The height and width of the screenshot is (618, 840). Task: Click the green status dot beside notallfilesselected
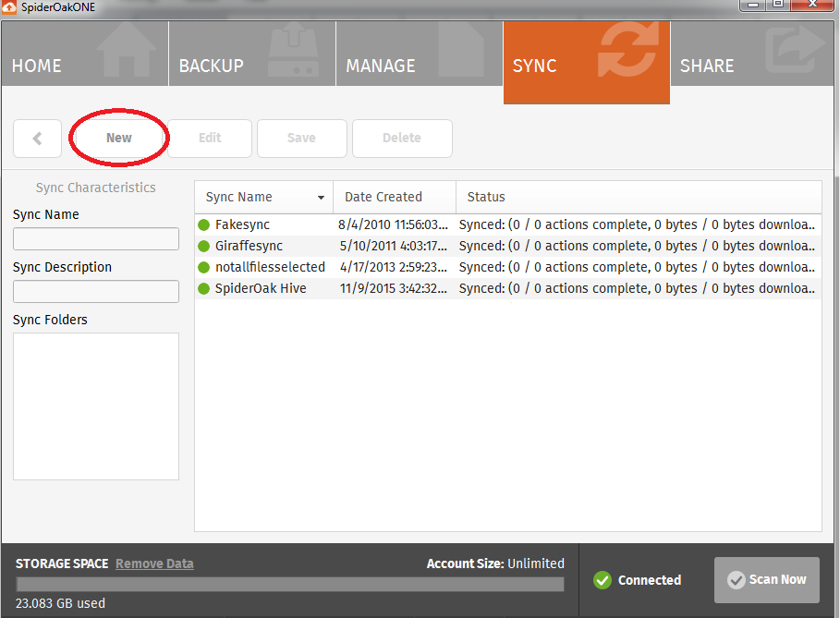[203, 267]
